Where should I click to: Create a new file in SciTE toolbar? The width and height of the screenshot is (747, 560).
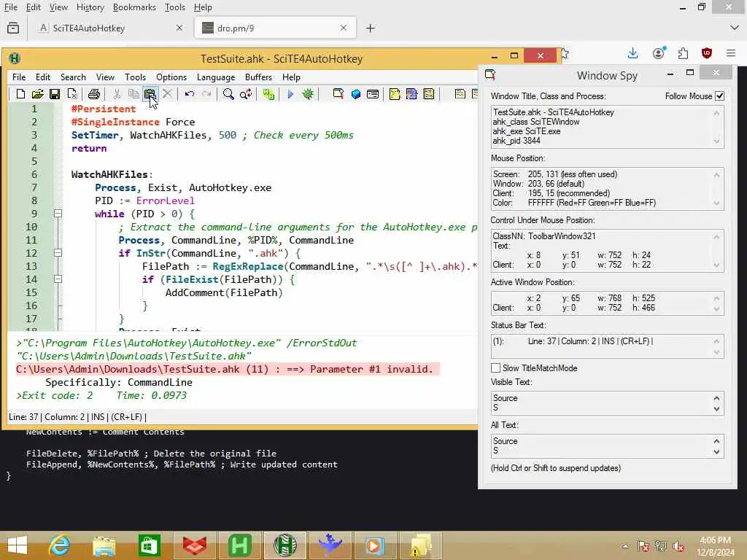click(20, 94)
